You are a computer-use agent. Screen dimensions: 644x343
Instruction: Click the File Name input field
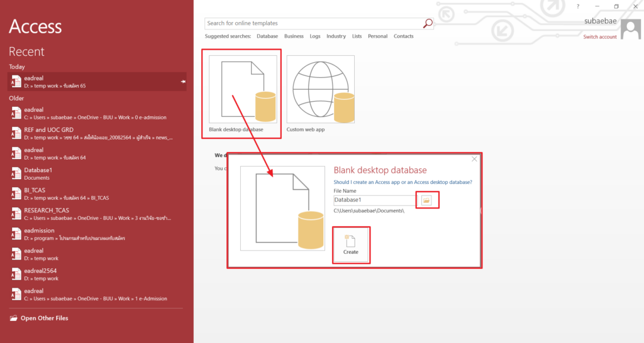tap(374, 200)
